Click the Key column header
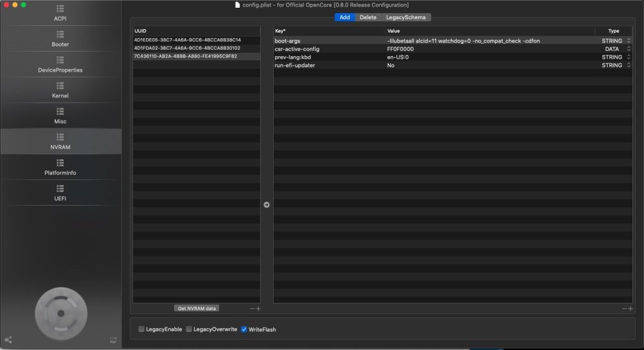This screenshot has width=644, height=350. [329, 31]
